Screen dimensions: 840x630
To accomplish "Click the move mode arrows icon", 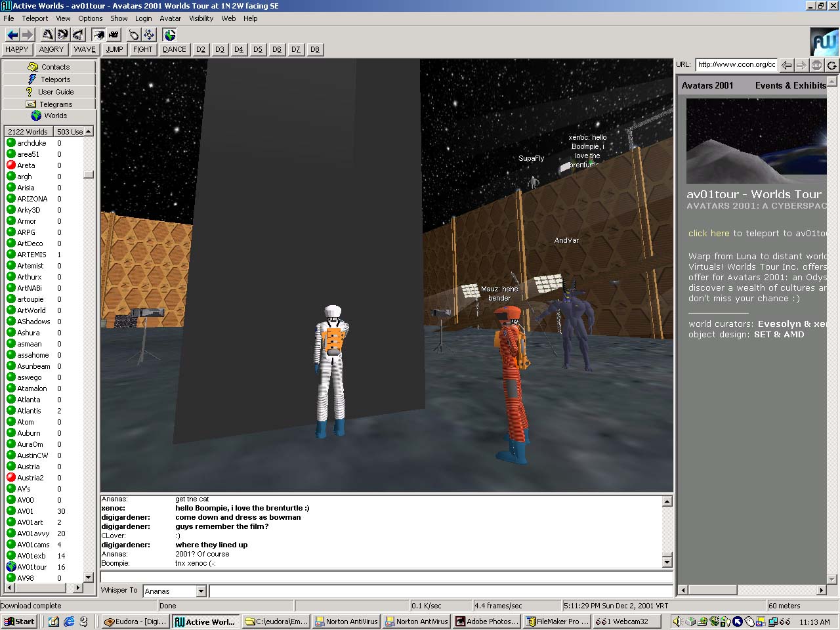I will 149,35.
